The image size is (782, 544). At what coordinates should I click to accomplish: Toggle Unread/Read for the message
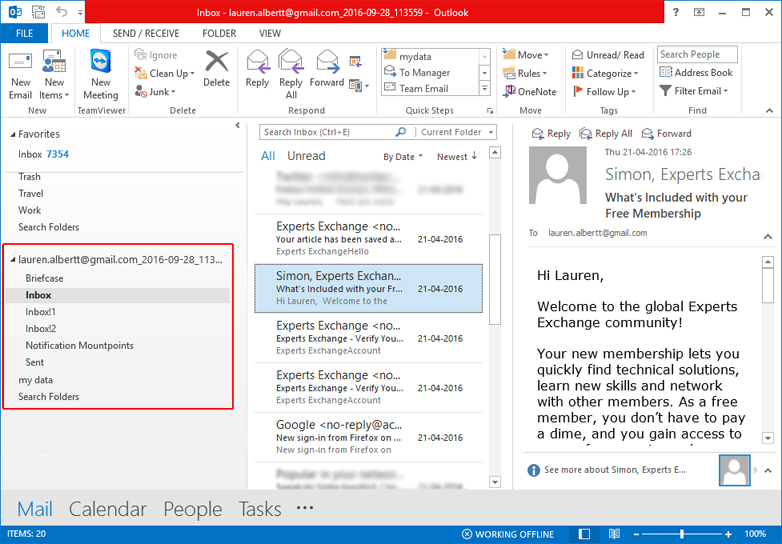point(608,55)
